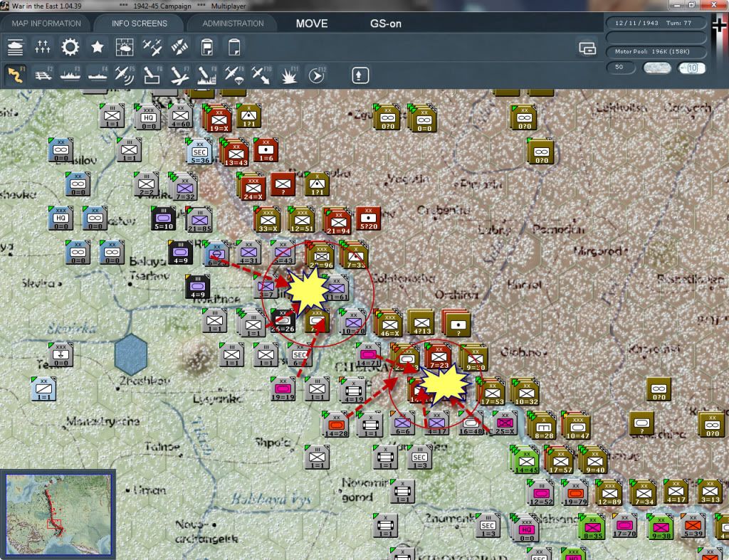Click the up-arrow button beside F12

pyautogui.click(x=360, y=75)
